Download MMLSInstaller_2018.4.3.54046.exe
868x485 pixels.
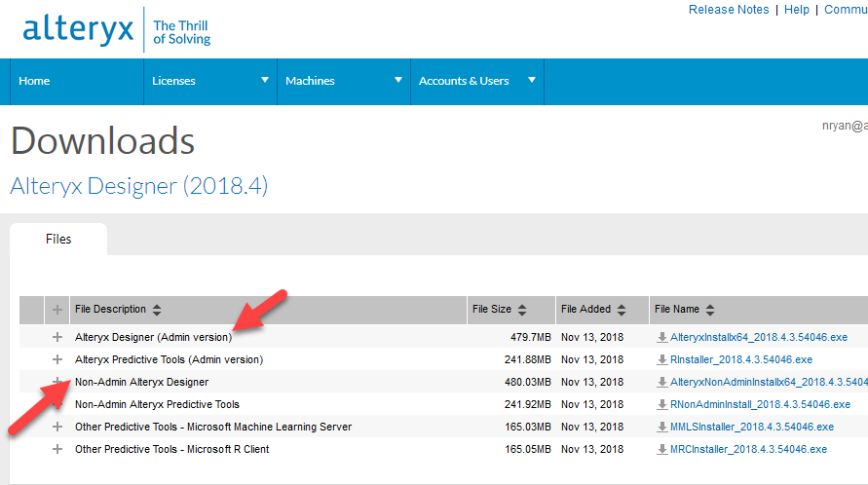[752, 427]
